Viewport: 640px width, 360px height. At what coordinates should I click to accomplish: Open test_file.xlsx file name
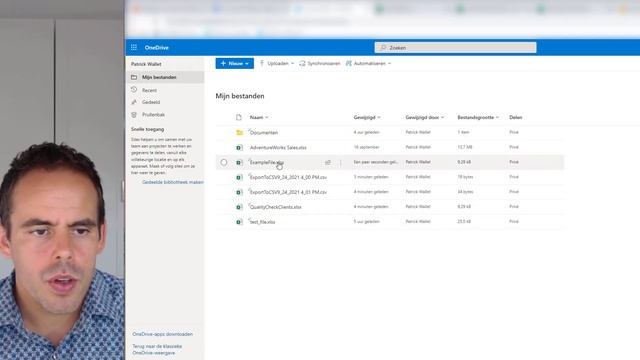(x=262, y=222)
